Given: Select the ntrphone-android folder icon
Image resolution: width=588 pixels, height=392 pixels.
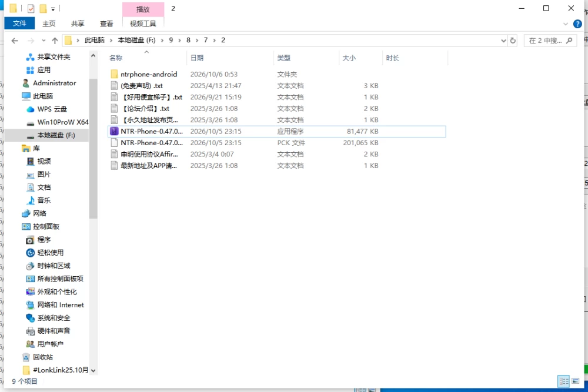Looking at the screenshot, I should pyautogui.click(x=114, y=74).
